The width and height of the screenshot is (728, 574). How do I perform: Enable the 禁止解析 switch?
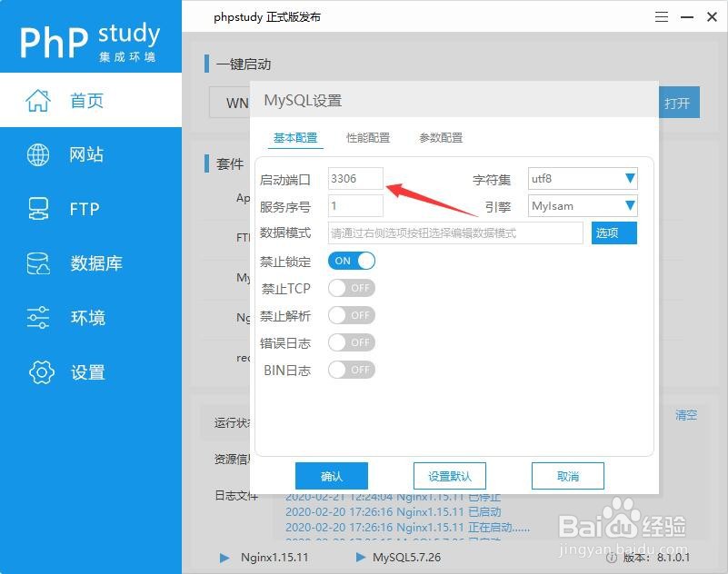(x=352, y=315)
